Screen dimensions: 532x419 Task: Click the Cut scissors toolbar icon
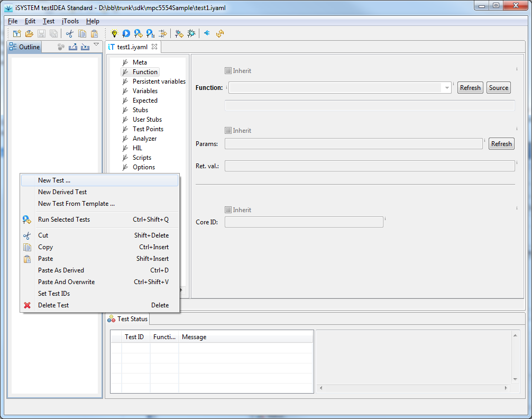[70, 34]
